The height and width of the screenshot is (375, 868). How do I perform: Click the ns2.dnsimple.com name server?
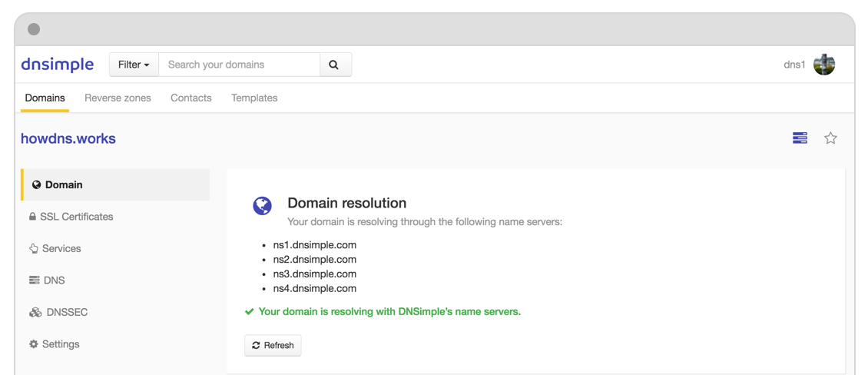pos(314,259)
